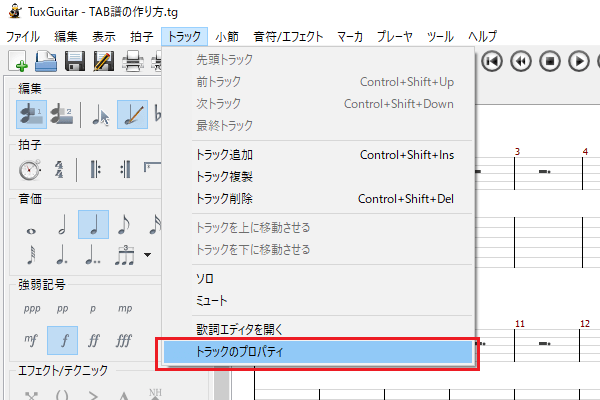Save the song with the floppy disk icon
The height and width of the screenshot is (400, 600).
pos(75,61)
